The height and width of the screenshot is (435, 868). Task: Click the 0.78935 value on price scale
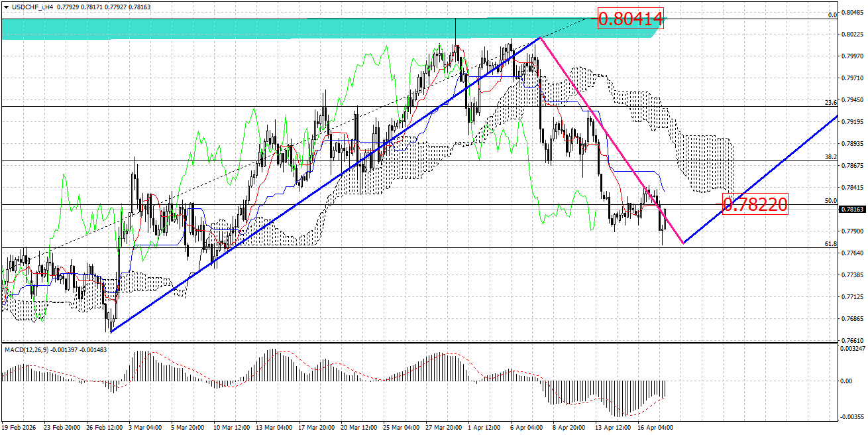[851, 143]
